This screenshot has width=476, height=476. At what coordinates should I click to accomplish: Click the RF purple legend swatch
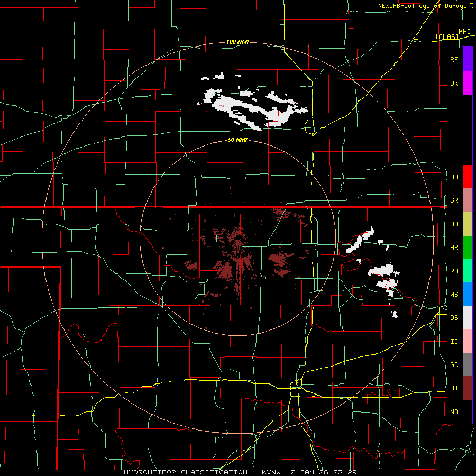click(467, 59)
